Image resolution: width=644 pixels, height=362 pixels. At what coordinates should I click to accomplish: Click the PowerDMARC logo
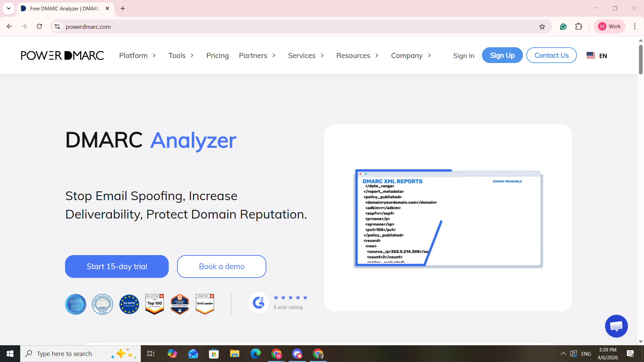coord(62,55)
